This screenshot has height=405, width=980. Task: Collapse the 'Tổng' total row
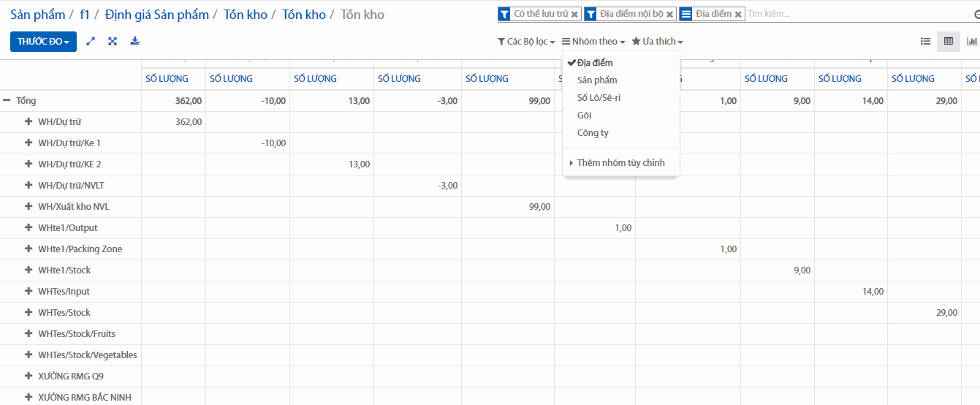click(7, 101)
